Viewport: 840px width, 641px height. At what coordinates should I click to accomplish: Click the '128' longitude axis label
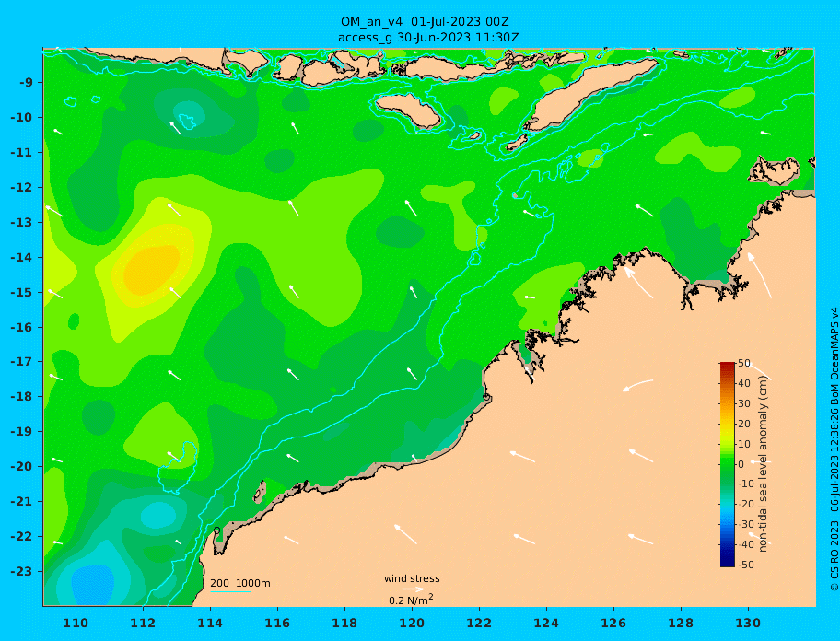click(x=681, y=623)
